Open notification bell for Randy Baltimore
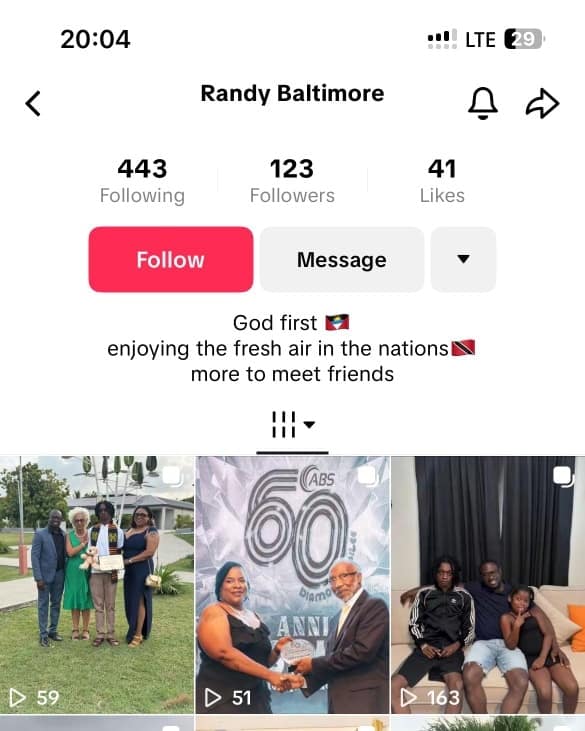585x731 pixels. click(483, 103)
